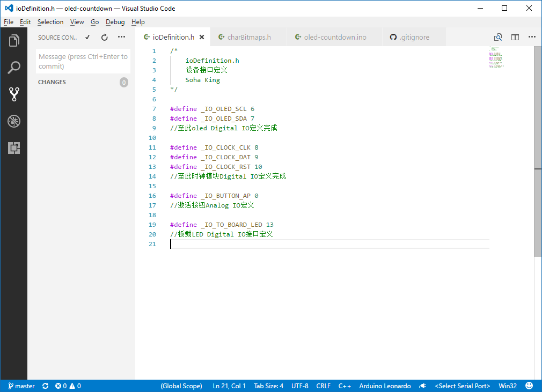This screenshot has width=542, height=392.
Task: Open the View menu
Action: coord(77,22)
